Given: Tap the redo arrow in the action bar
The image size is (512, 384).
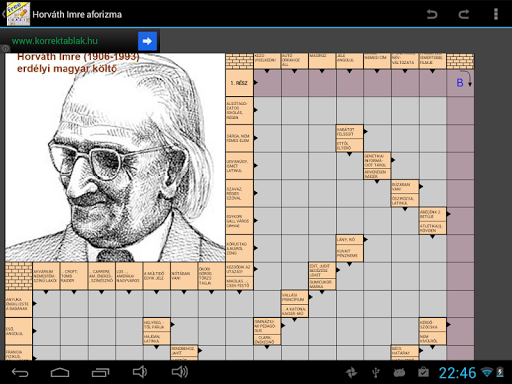Looking at the screenshot, I should pos(464,14).
